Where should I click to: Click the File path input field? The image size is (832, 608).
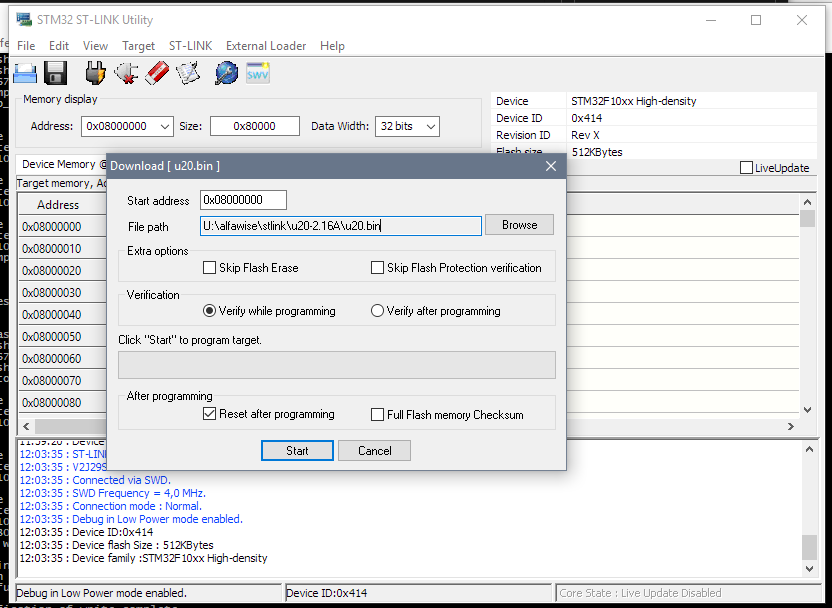pyautogui.click(x=341, y=225)
